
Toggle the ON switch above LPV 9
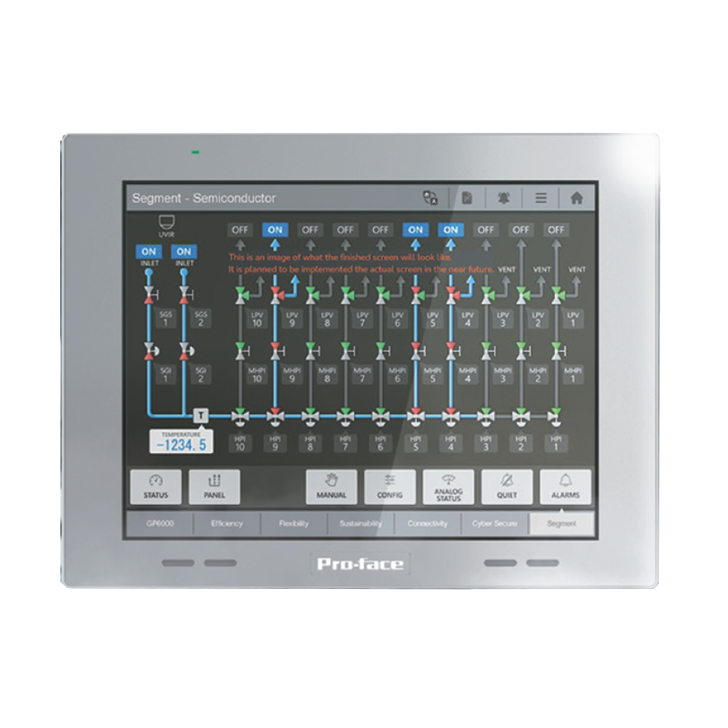coord(275,229)
